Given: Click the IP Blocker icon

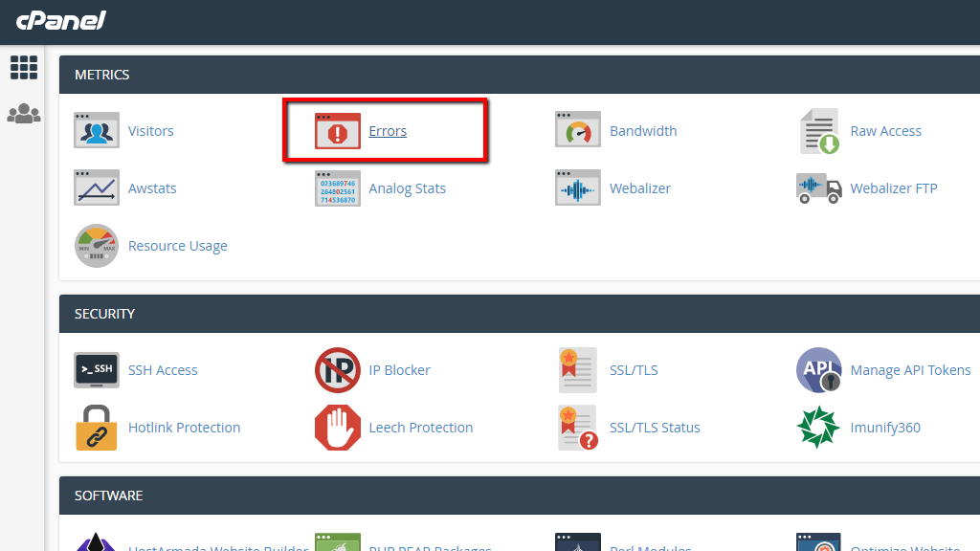Looking at the screenshot, I should click(x=337, y=369).
